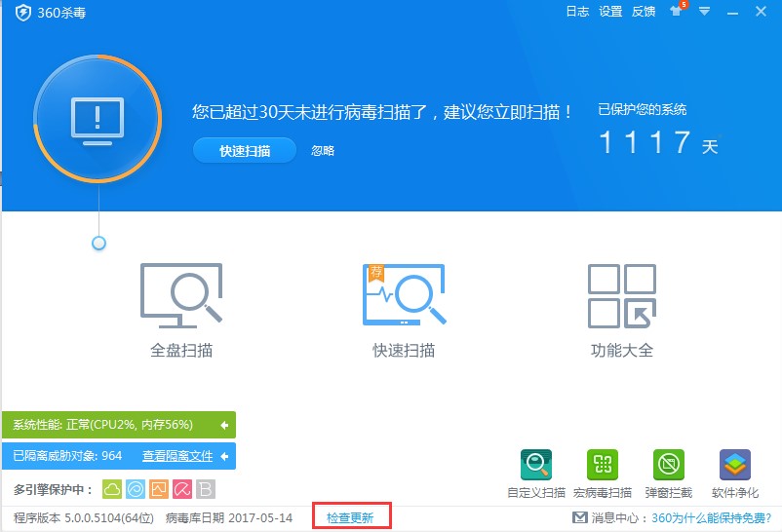Open the 日志 log menu
This screenshot has width=782, height=532.
(577, 12)
